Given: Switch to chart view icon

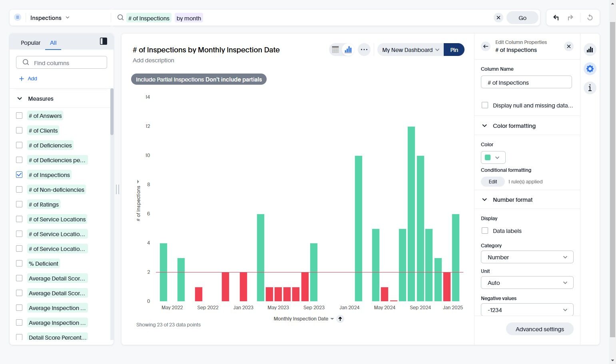Looking at the screenshot, I should pos(348,50).
